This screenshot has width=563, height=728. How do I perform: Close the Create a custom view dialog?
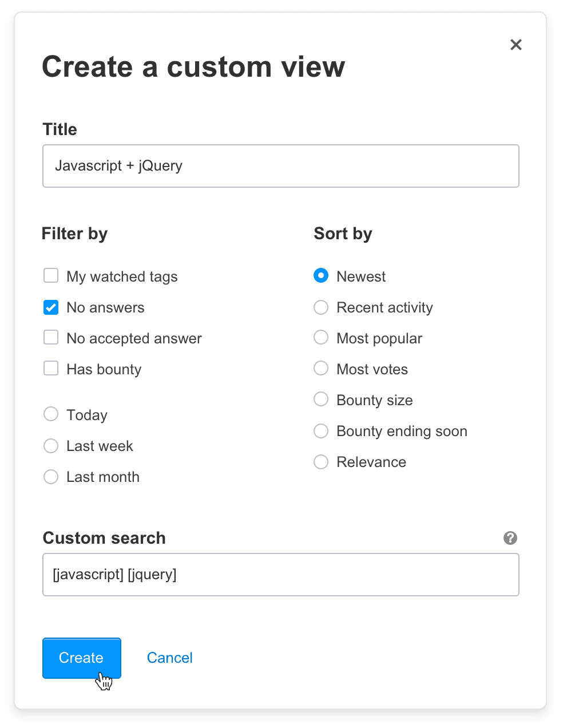(x=516, y=45)
